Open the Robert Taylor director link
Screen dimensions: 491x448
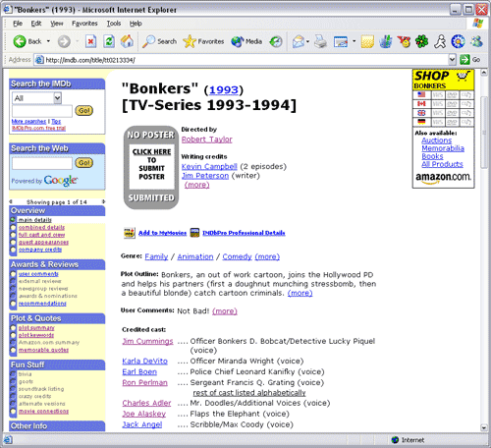tap(207, 140)
